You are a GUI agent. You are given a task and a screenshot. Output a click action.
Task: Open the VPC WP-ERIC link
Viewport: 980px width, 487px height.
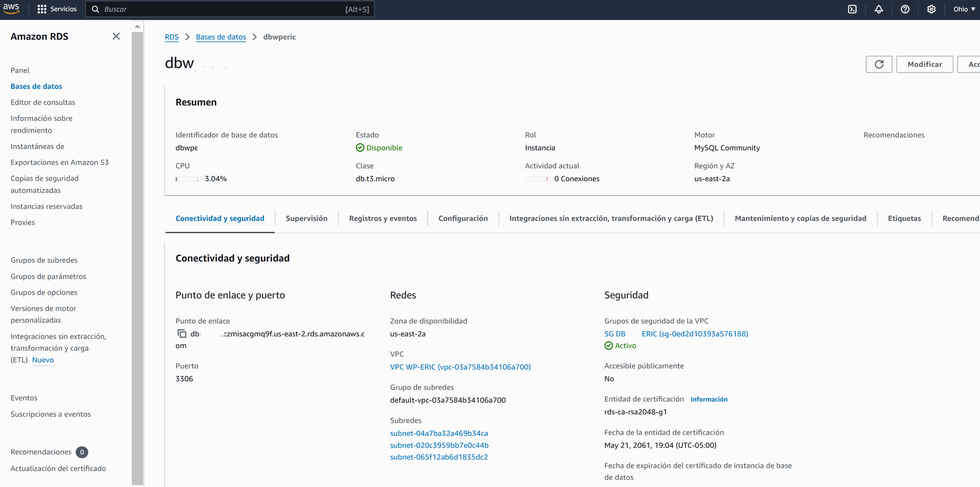(460, 367)
